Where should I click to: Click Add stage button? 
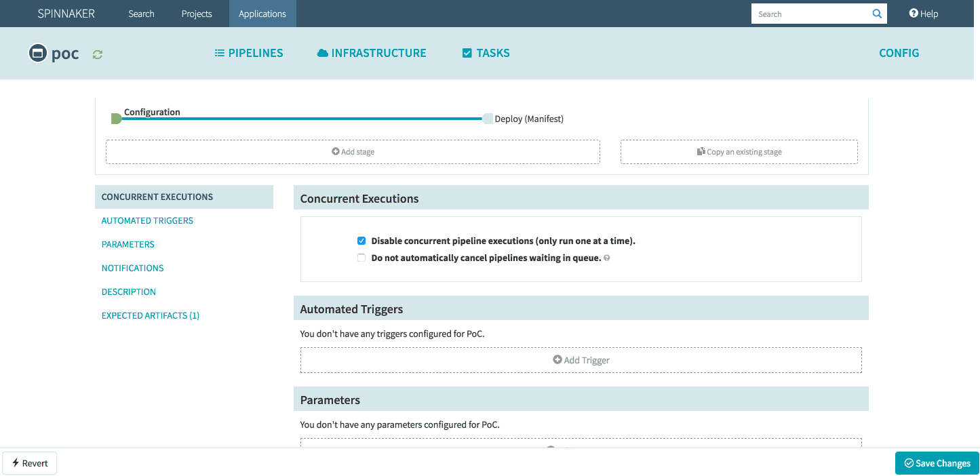pos(353,152)
